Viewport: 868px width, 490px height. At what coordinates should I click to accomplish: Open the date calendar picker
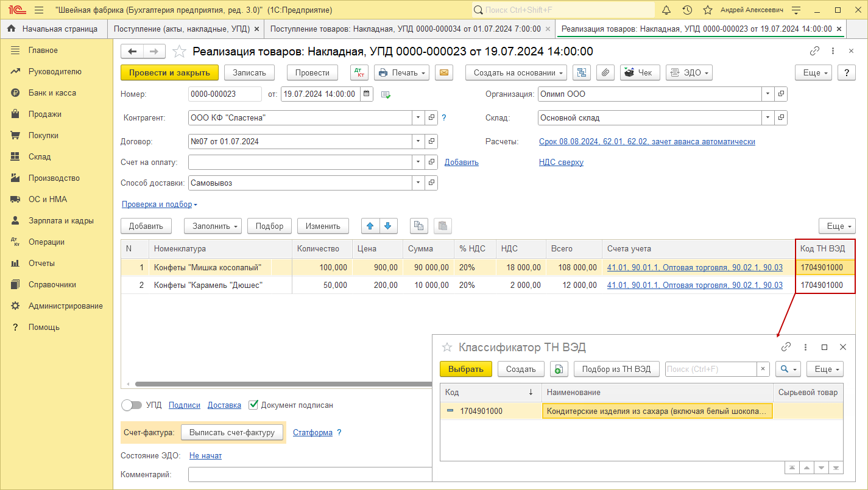367,94
